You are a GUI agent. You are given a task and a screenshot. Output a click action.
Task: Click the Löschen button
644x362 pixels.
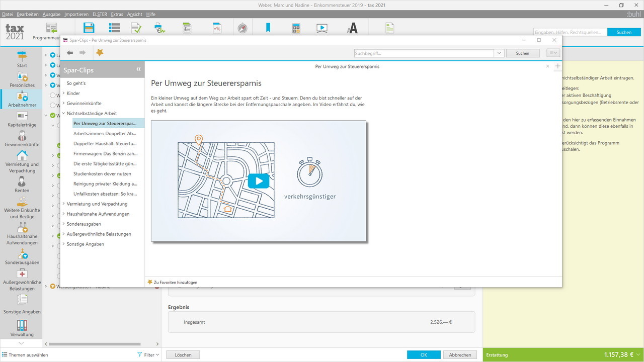tap(183, 355)
